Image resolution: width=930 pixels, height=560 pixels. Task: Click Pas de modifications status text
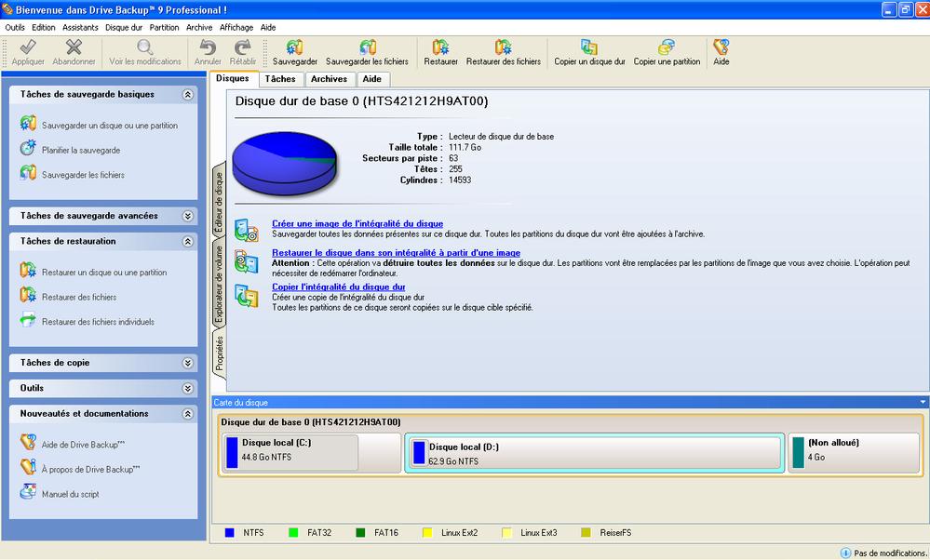(890, 553)
